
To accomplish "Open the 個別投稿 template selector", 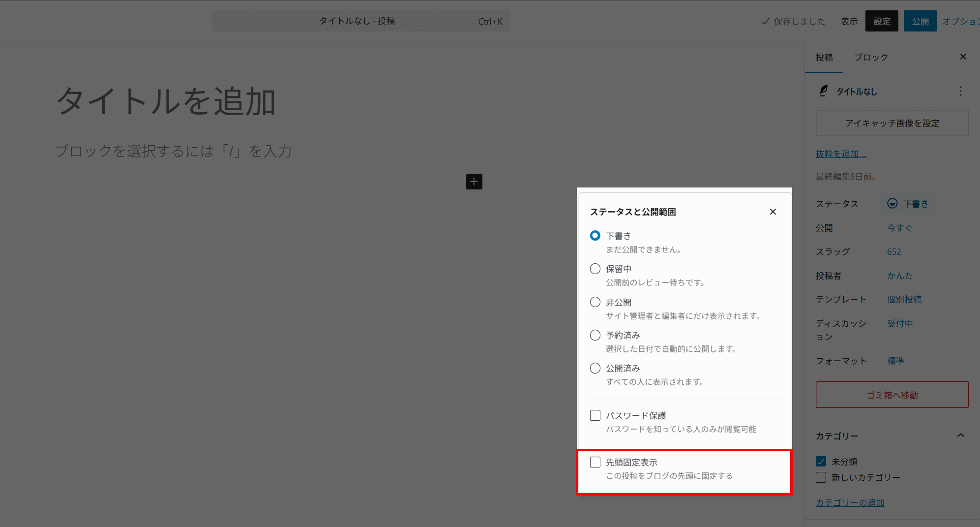I will tap(904, 299).
